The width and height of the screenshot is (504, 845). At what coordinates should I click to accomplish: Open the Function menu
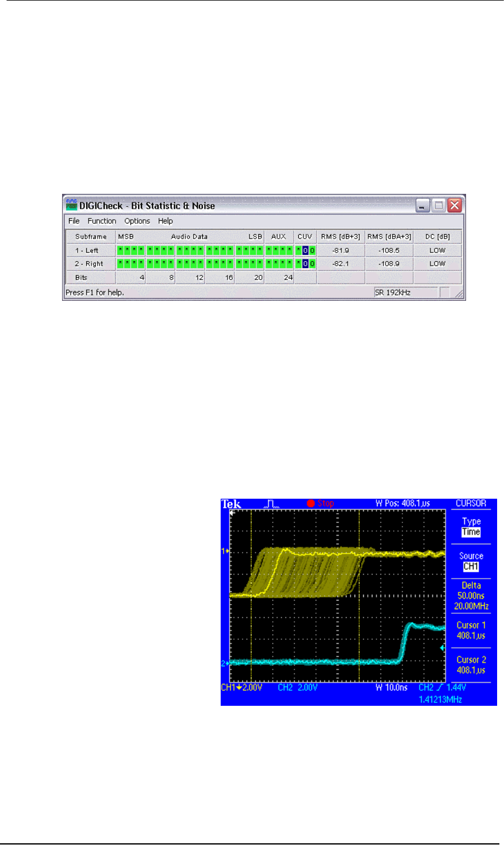coord(102,221)
